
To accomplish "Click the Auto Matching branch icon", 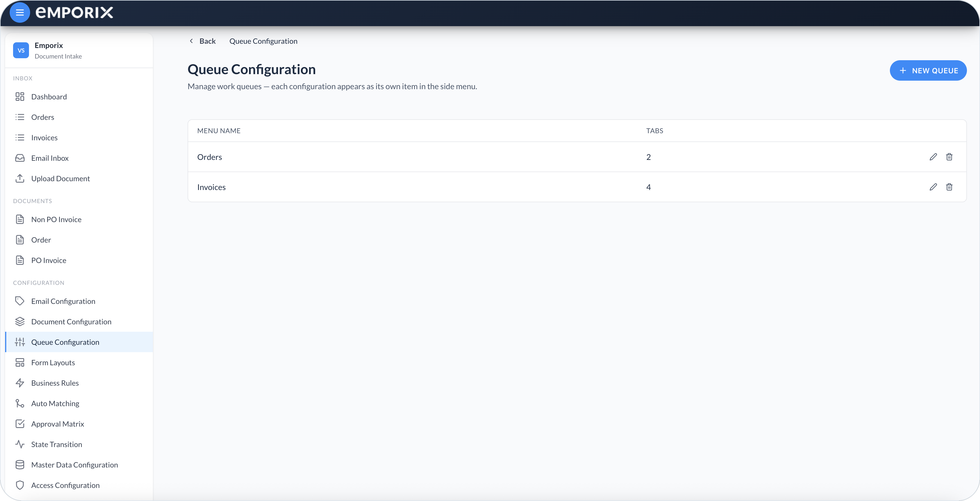I will click(20, 403).
